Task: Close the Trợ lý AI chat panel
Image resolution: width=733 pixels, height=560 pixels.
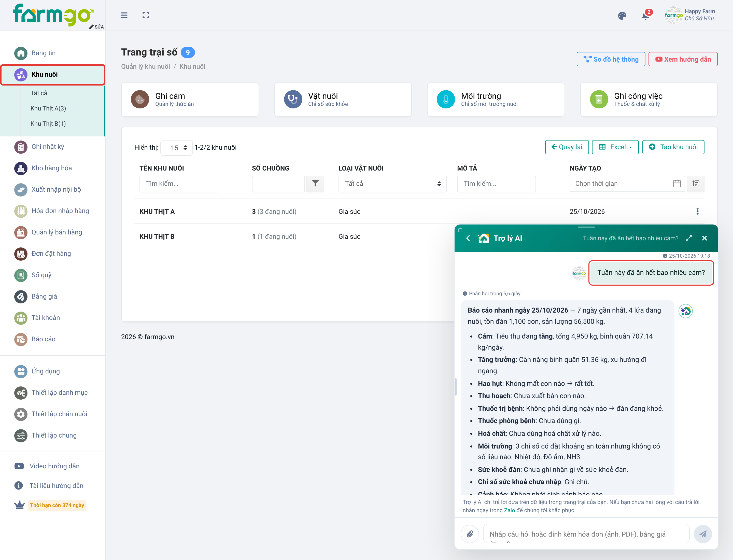Action: (x=704, y=238)
